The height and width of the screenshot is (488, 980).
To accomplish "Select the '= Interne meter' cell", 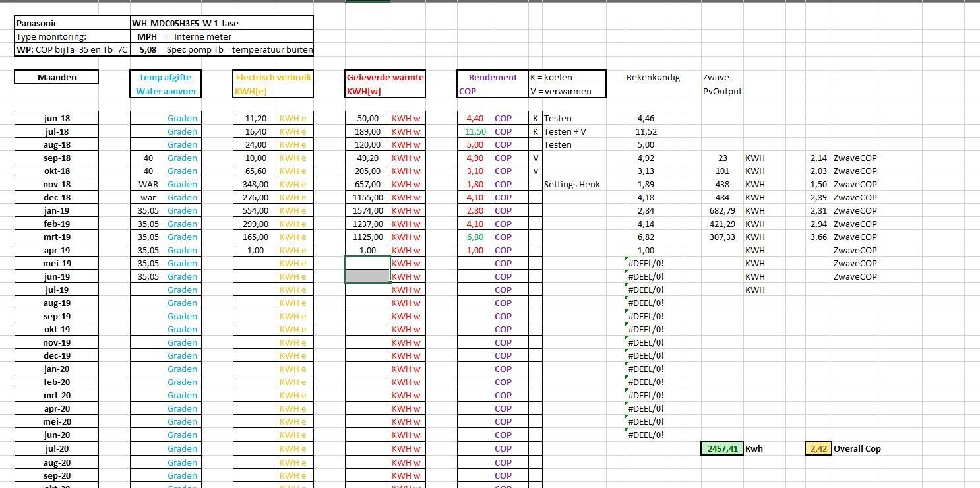I will (x=239, y=37).
